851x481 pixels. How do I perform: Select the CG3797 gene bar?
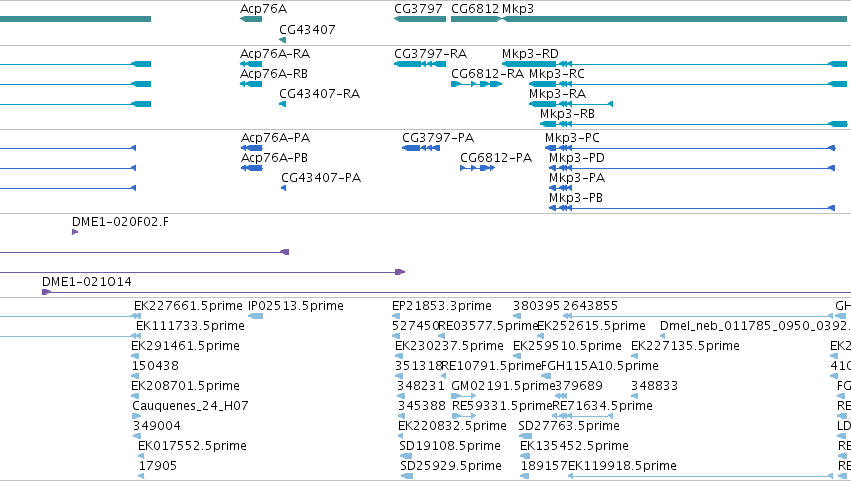pyautogui.click(x=420, y=19)
